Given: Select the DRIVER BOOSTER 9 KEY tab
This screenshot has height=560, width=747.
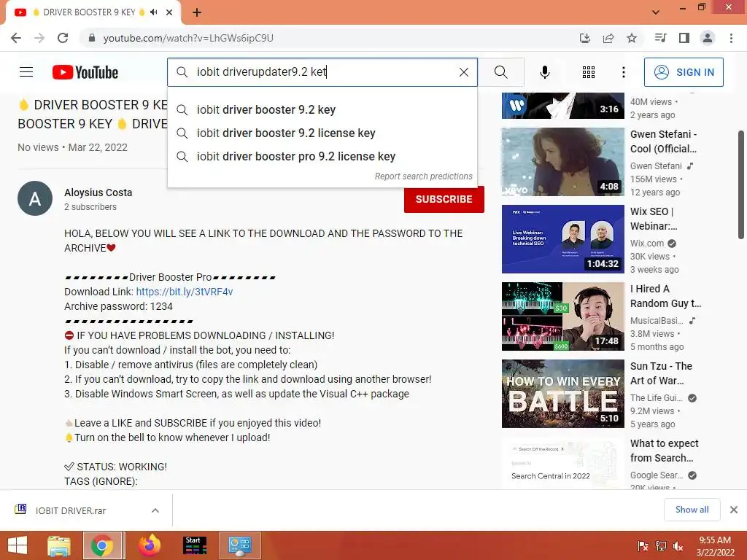Looking at the screenshot, I should [90, 12].
